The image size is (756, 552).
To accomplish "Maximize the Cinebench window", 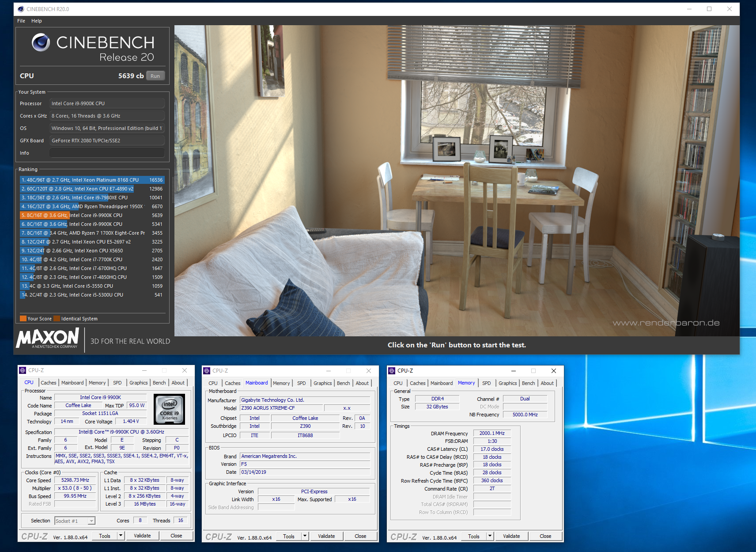I will point(709,9).
